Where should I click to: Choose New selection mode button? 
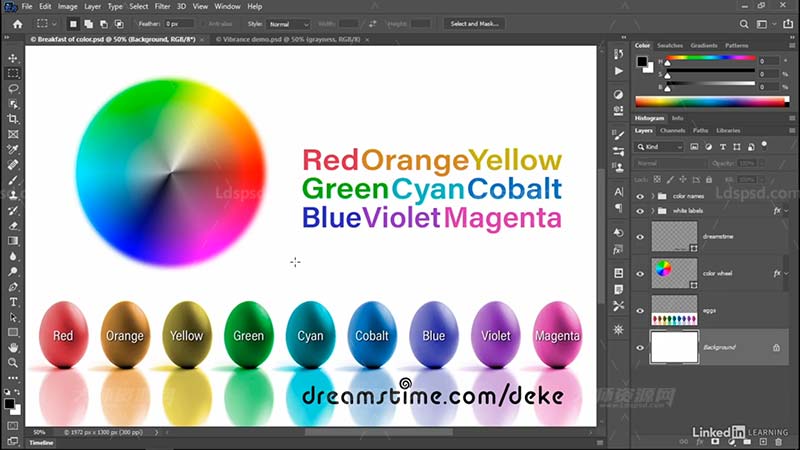[x=73, y=24]
